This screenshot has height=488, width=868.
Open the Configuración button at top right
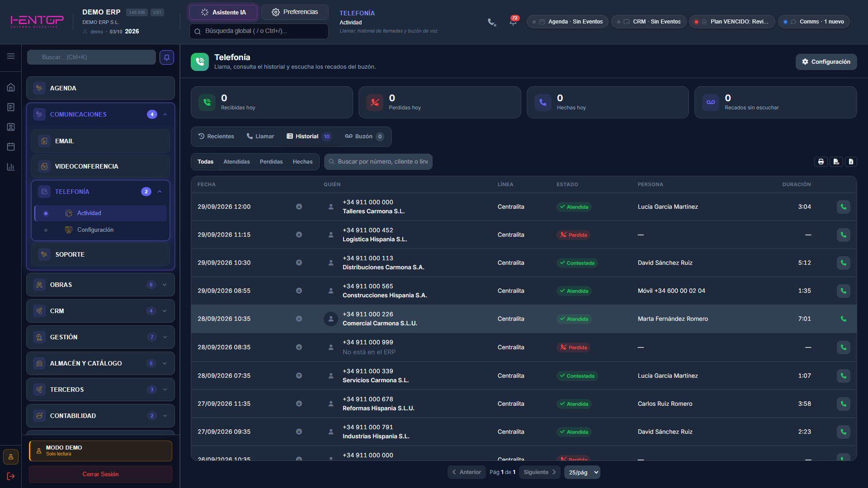point(826,62)
